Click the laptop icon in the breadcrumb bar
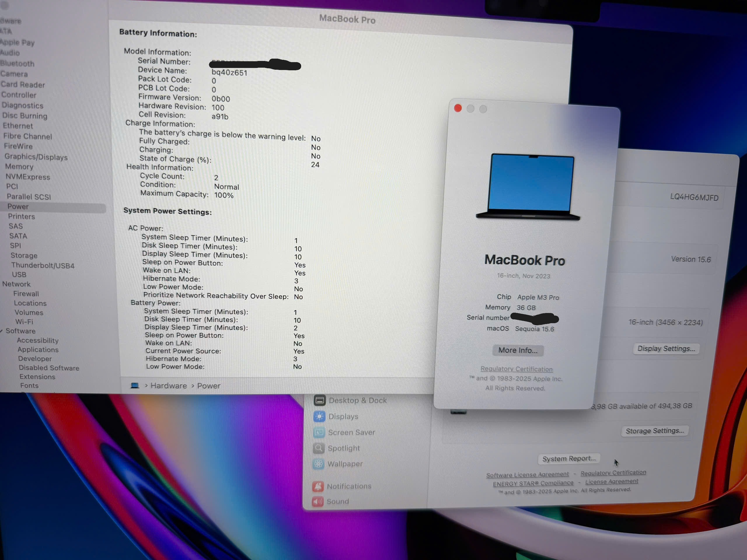This screenshot has width=747, height=560. (x=136, y=386)
